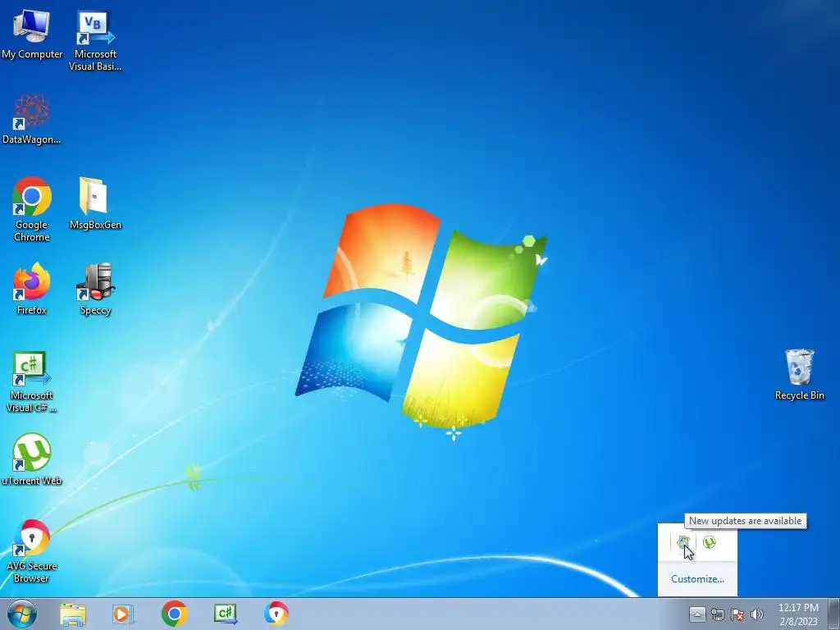Screen dimensions: 840x630
Task: Select the Speccy desktop shortcut
Action: point(95,290)
